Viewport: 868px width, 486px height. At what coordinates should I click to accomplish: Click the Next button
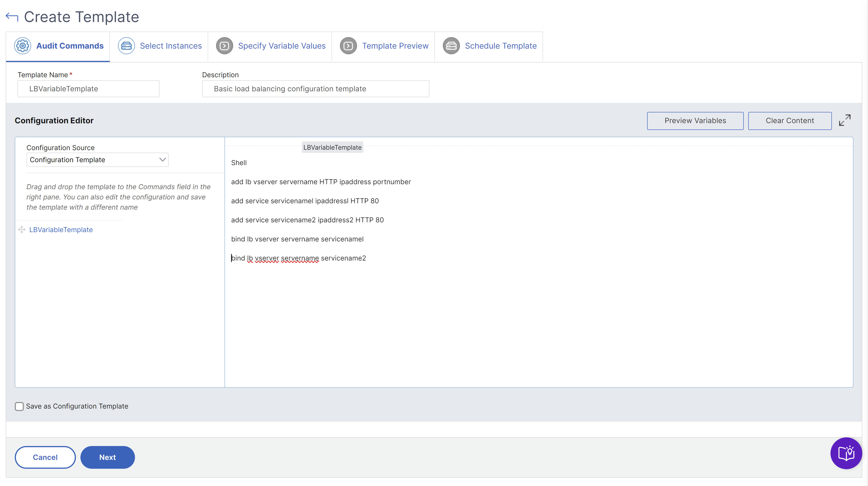point(107,457)
